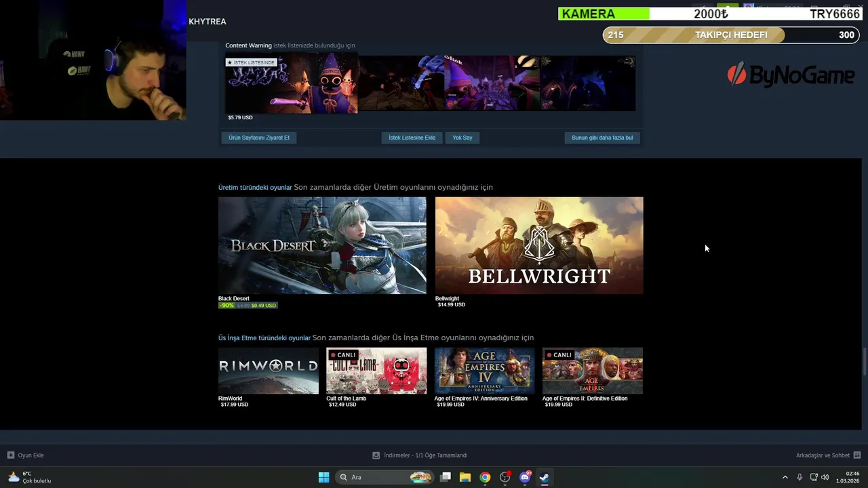Click the Steam icon in the taskbar

pyautogui.click(x=545, y=477)
